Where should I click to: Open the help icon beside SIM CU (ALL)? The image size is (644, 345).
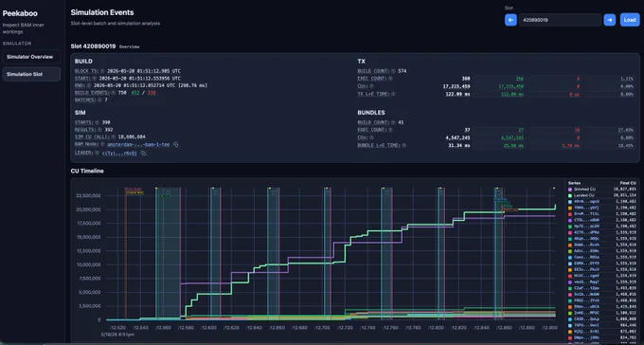point(114,136)
